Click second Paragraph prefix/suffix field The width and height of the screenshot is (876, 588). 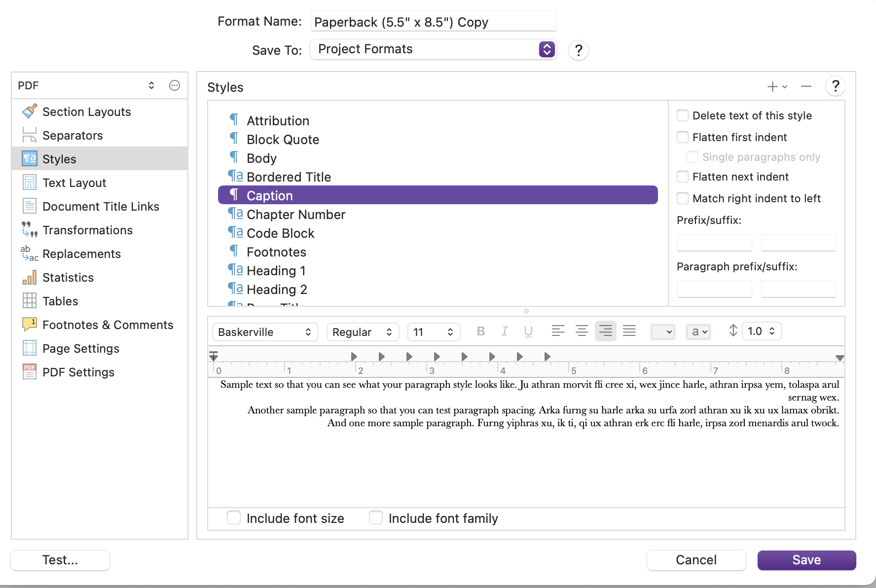[x=798, y=289]
